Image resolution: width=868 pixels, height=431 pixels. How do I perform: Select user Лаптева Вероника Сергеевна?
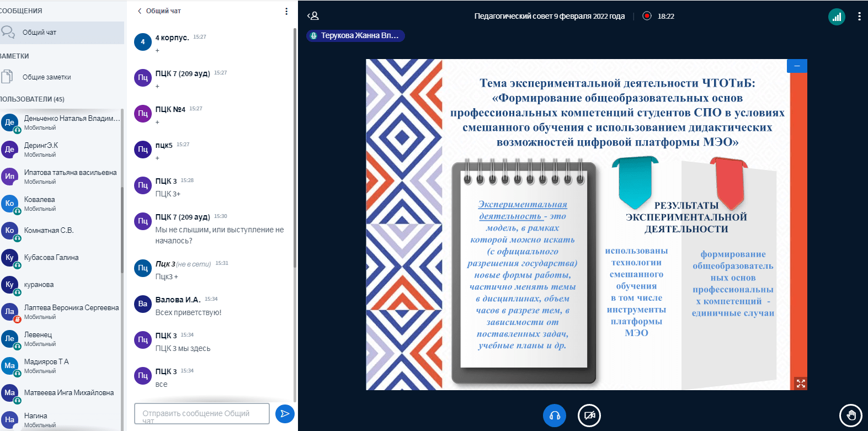[61, 312]
